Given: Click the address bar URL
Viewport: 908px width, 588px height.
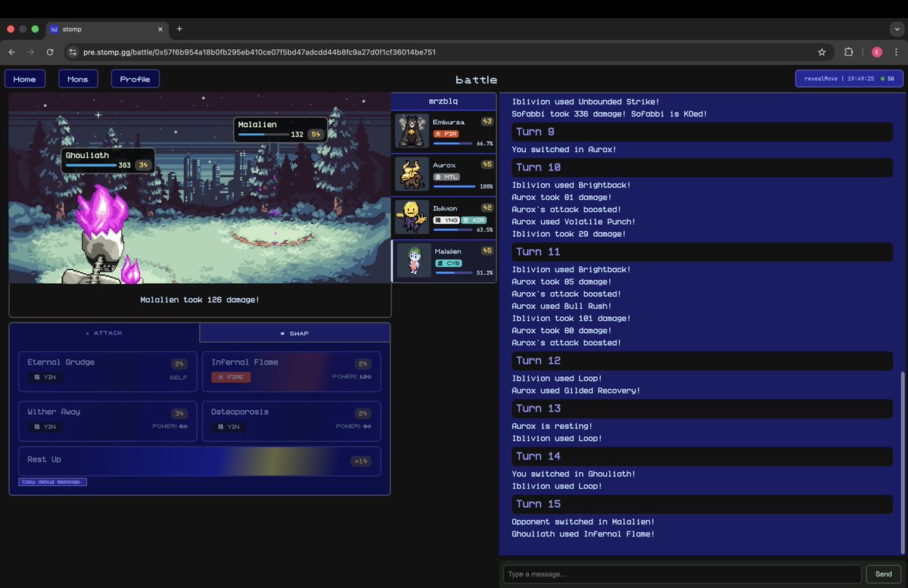Looking at the screenshot, I should pyautogui.click(x=260, y=52).
